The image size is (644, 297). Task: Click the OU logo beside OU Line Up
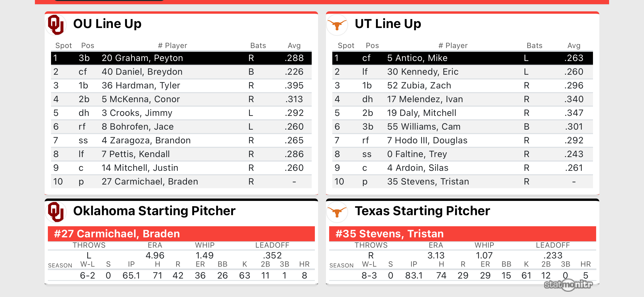(x=56, y=25)
